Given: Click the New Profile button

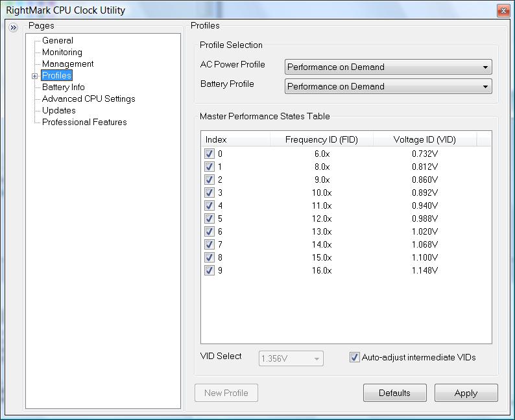Looking at the screenshot, I should tap(226, 393).
